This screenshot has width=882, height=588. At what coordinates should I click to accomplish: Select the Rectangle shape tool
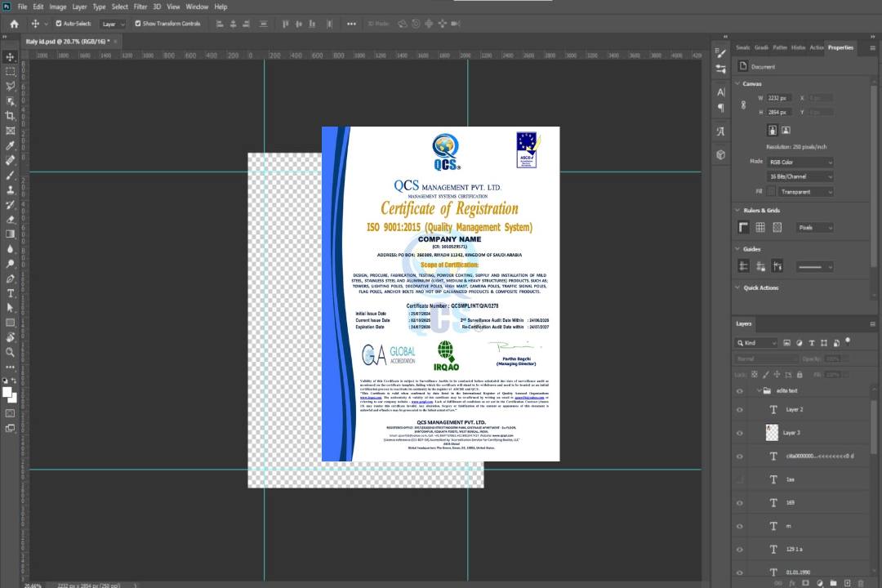(x=10, y=323)
